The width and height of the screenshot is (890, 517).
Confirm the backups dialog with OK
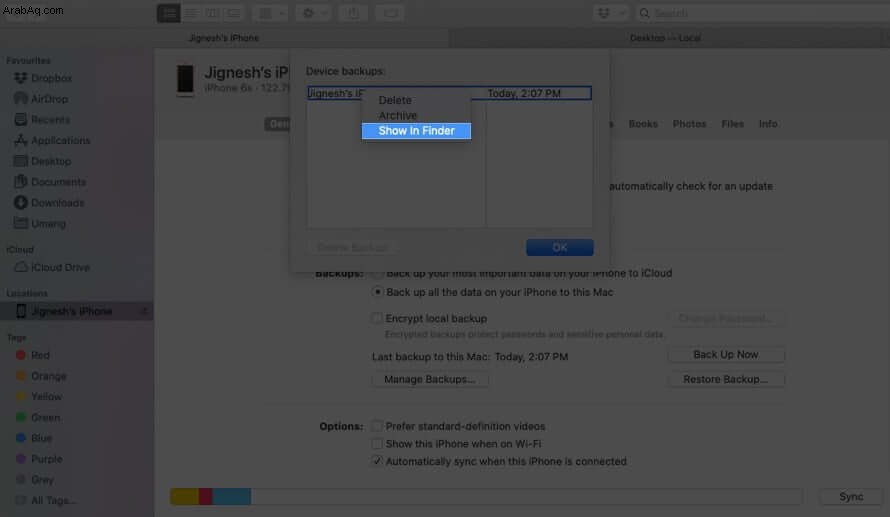pyautogui.click(x=560, y=247)
